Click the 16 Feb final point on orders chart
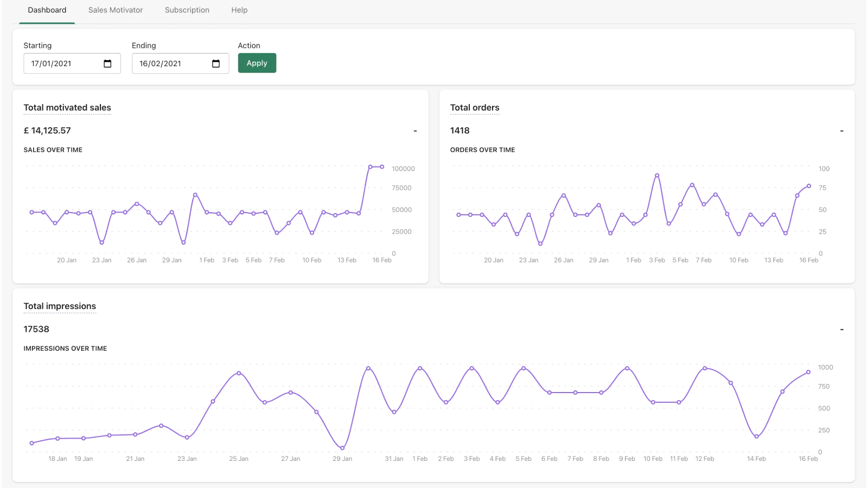 [x=809, y=186]
